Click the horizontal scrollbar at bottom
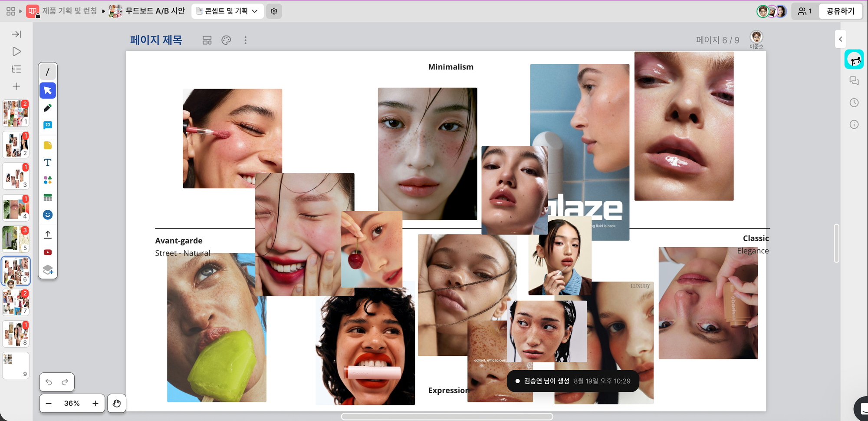868x421 pixels. [x=447, y=416]
